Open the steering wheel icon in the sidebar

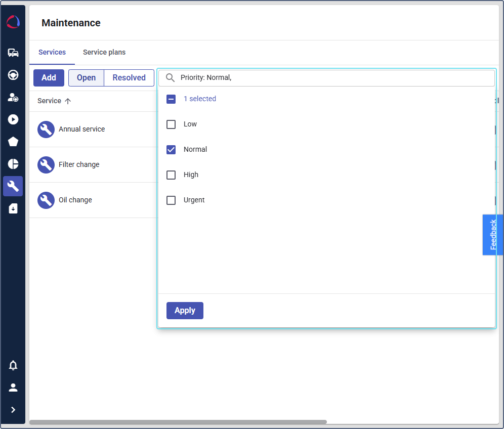pos(13,75)
